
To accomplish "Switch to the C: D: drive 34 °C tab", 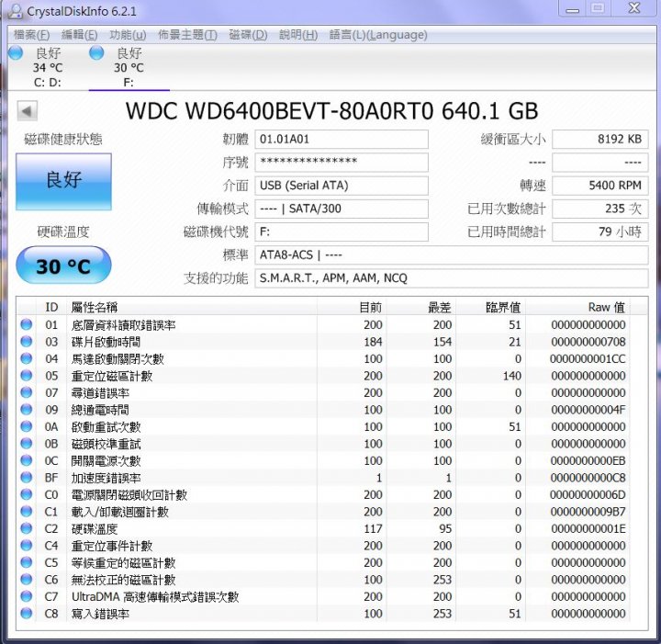I will coord(47,67).
